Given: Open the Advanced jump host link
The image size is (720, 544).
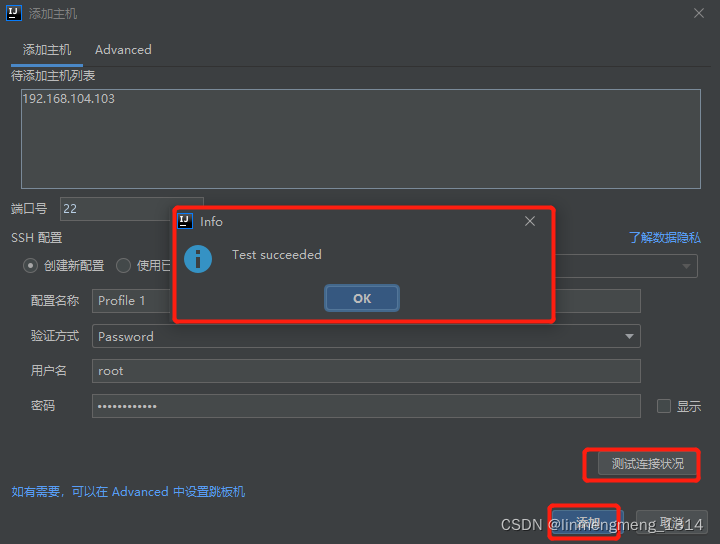Looking at the screenshot, I should point(128,492).
